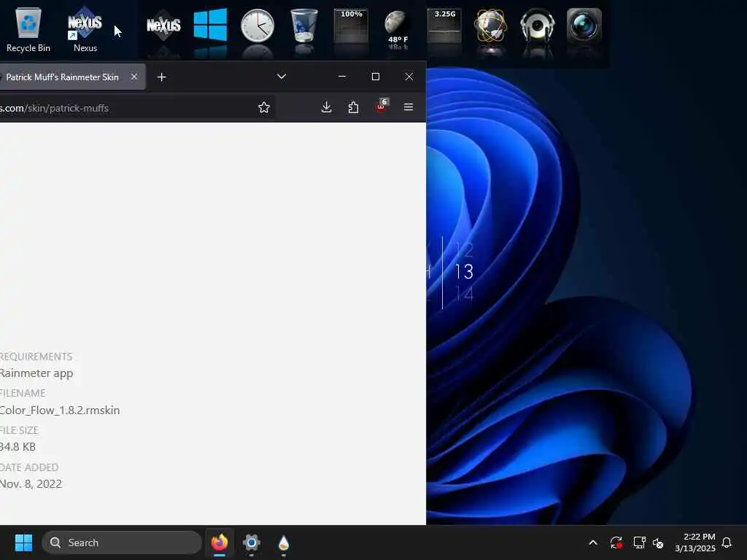Click the Color_Flow_1.8.2.rmskin filename text

coord(60,410)
